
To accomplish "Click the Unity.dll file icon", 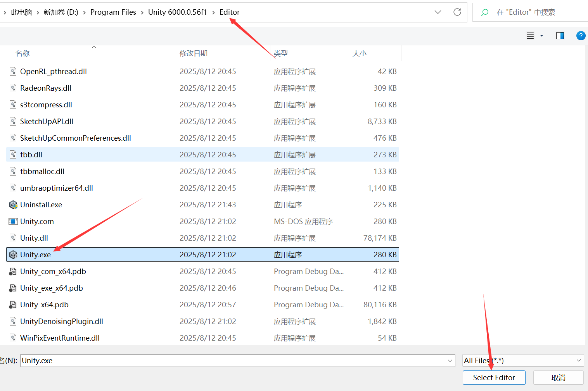I will (x=13, y=238).
